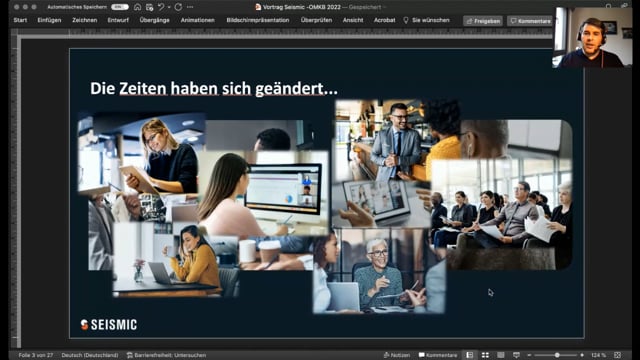Start slideshow from status bar icon
Viewport: 640px width, 360px height.
[x=516, y=355]
